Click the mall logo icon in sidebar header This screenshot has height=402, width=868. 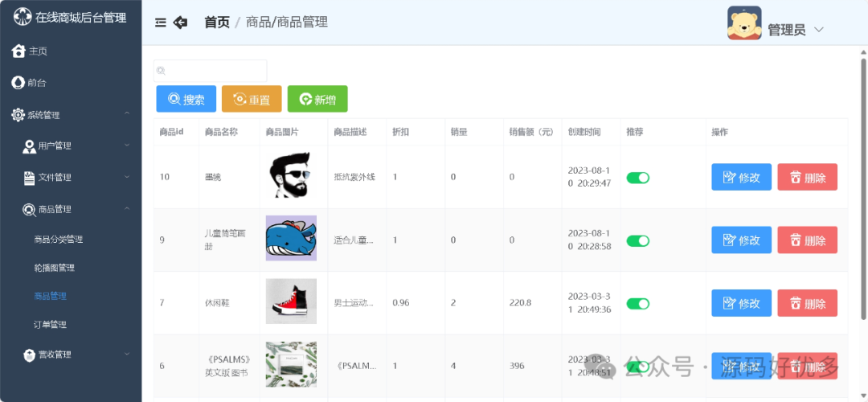[x=23, y=17]
